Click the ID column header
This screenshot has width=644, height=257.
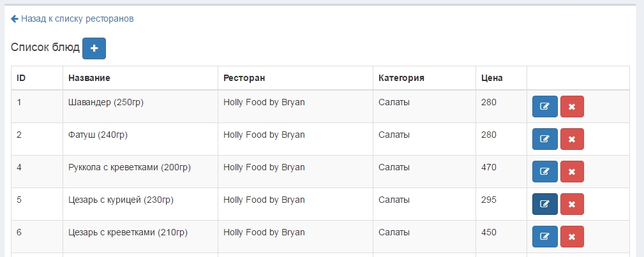21,78
